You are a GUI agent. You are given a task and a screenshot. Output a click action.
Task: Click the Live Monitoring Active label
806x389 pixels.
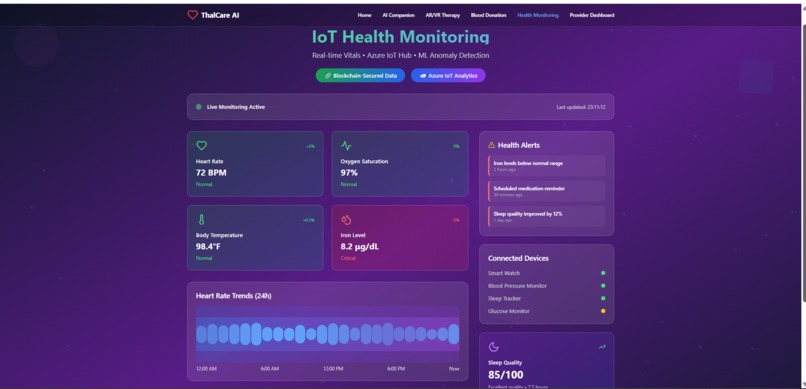point(236,107)
